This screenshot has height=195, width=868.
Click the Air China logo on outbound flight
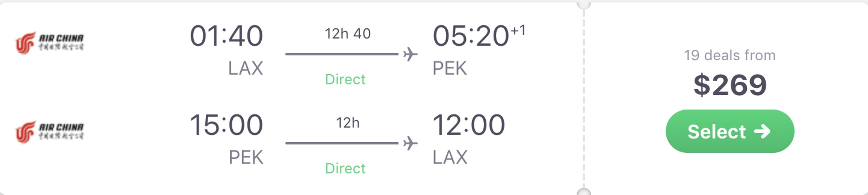click(49, 43)
